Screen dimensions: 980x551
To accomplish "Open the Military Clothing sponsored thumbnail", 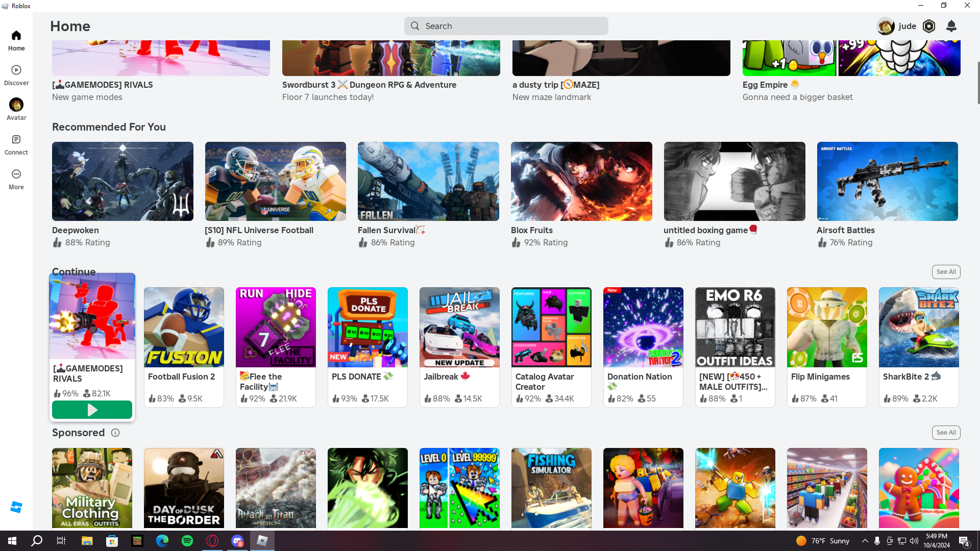I will 92,488.
